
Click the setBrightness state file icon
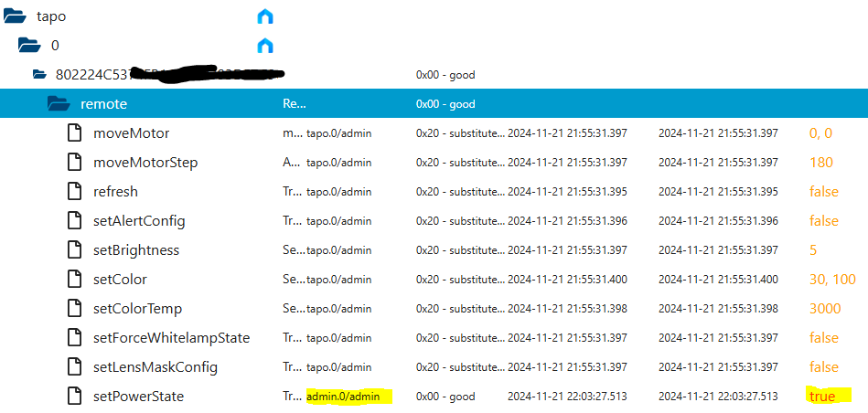75,249
